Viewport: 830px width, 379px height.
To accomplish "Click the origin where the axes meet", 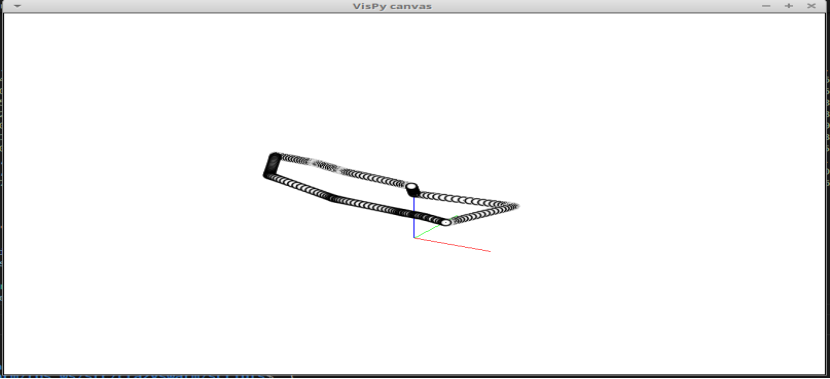I will click(414, 237).
